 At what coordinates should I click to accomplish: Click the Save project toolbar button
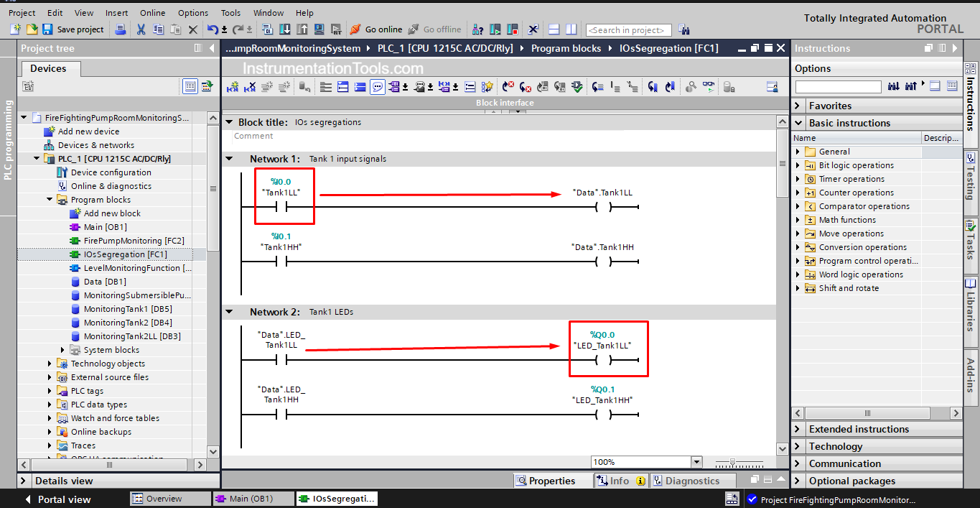pos(73,29)
